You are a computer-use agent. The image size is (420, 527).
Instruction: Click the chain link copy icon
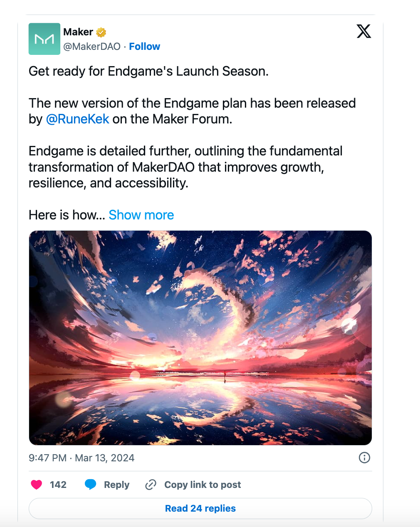tap(151, 485)
